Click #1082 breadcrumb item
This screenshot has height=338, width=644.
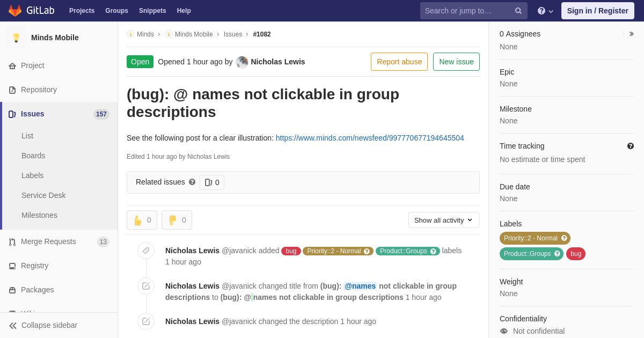(262, 34)
